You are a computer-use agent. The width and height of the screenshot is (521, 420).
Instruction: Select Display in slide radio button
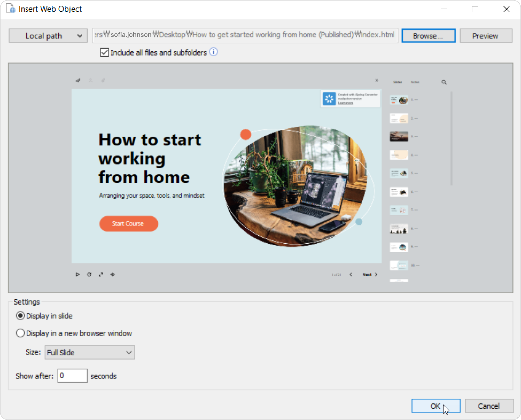(x=20, y=316)
